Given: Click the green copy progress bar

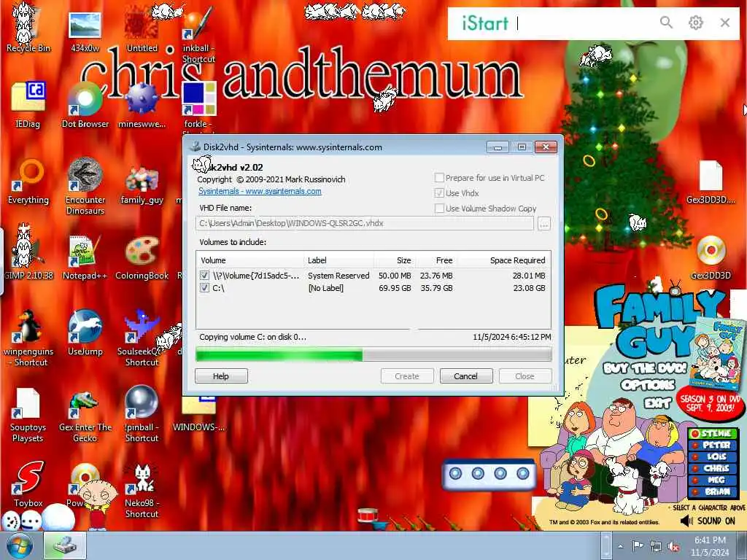Looking at the screenshot, I should click(x=373, y=354).
